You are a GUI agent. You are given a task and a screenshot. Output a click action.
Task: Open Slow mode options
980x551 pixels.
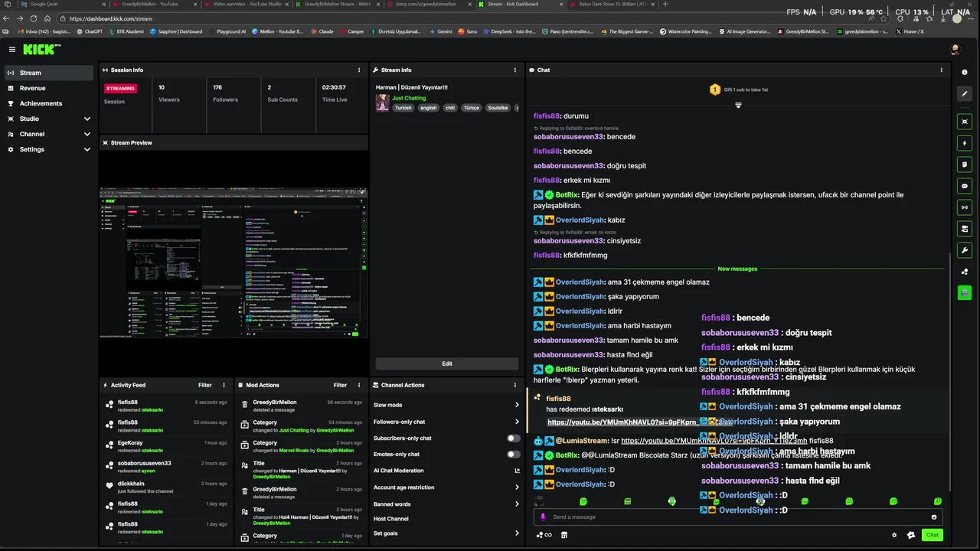tap(446, 405)
